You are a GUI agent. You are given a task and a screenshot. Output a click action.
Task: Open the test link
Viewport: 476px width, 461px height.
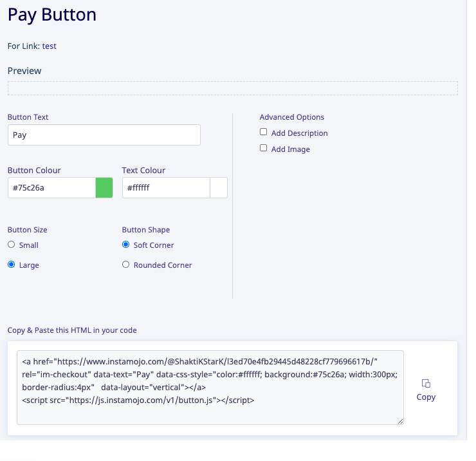coord(49,46)
